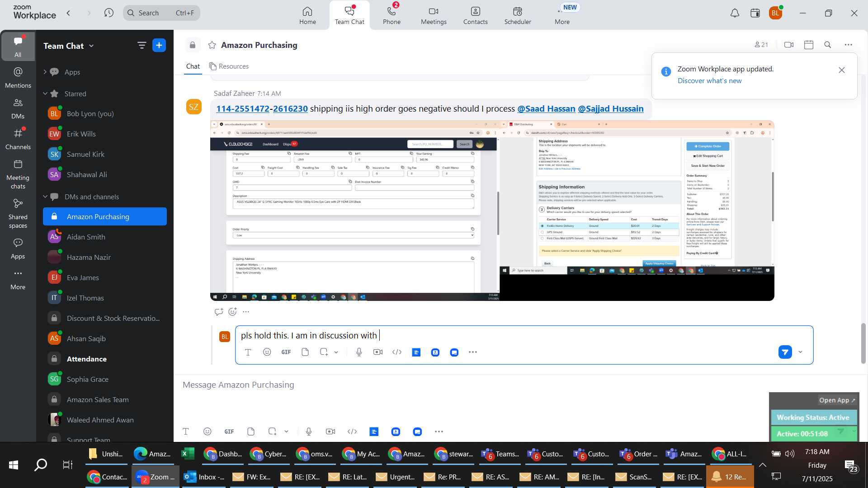
Task: Open send options dropdown beside send button
Action: point(800,352)
